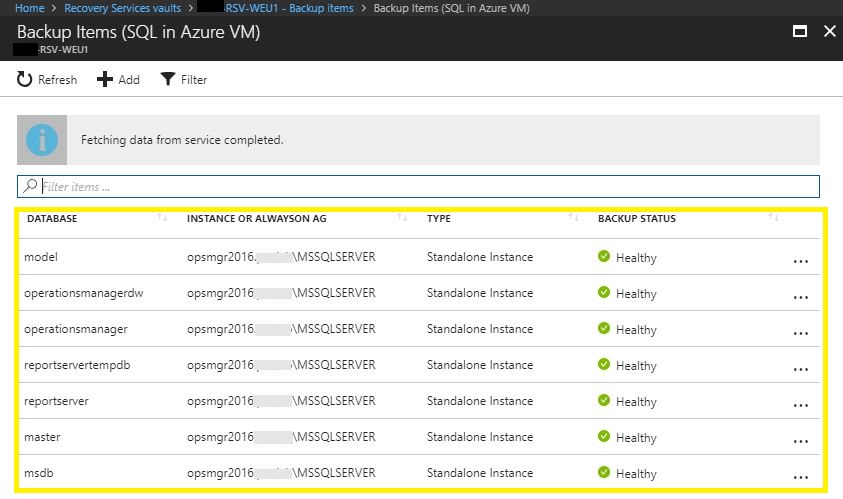Click 'Fetching data from service completed' message

(x=182, y=140)
